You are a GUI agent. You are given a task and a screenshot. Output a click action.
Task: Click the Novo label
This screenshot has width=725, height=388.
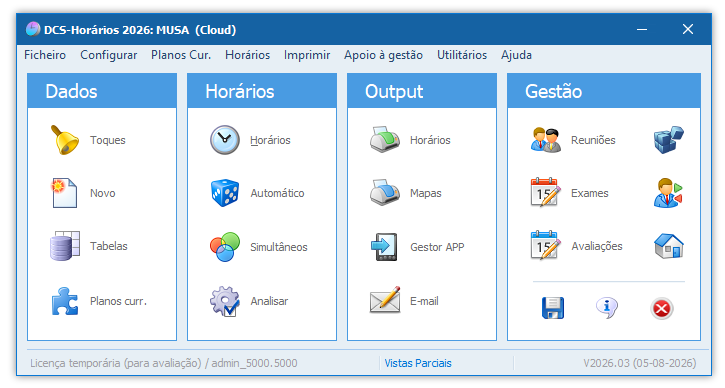[103, 193]
